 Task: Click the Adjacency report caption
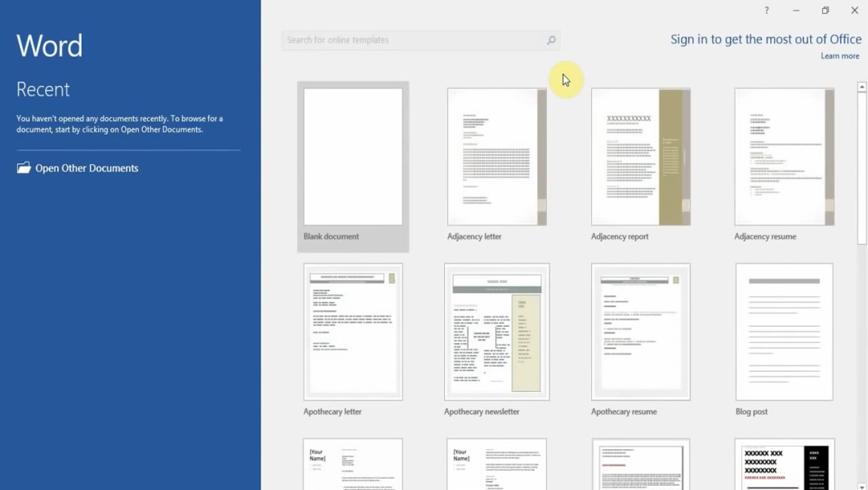pyautogui.click(x=620, y=236)
